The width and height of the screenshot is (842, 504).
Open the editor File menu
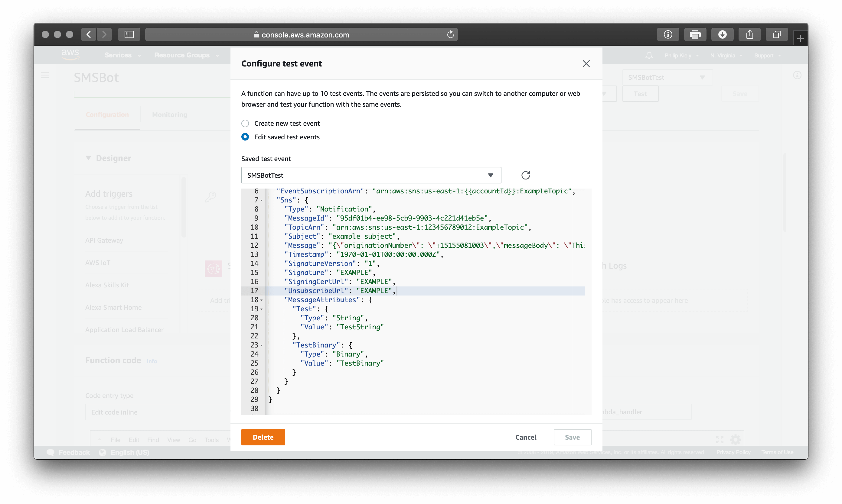click(x=116, y=440)
